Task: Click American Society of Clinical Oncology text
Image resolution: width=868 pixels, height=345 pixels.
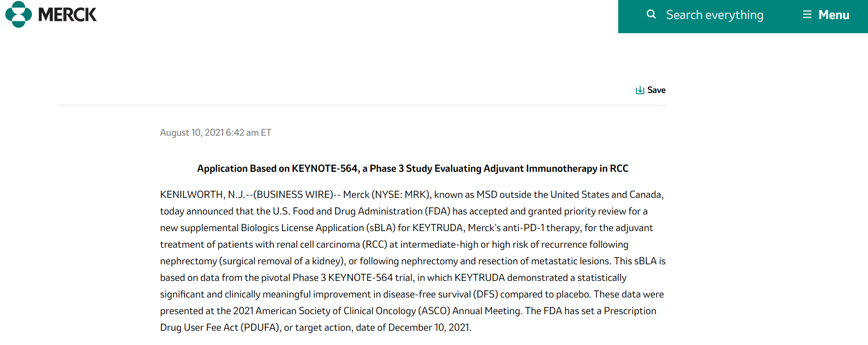Action: (336, 311)
